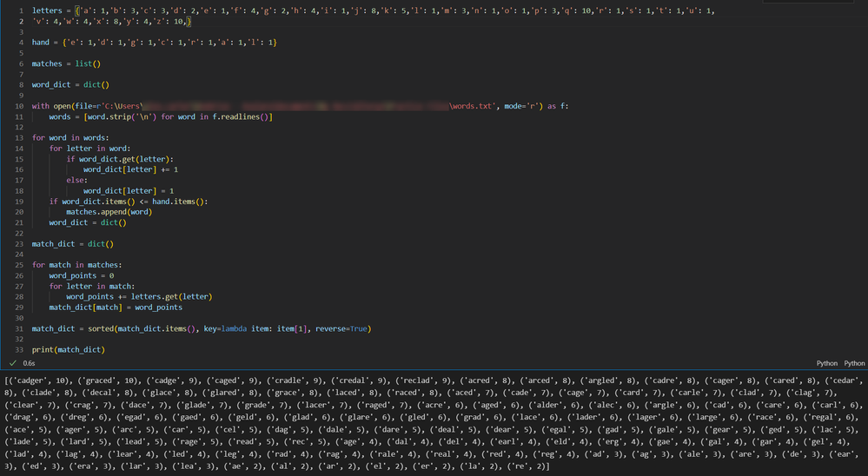Click the 'f.readlines()' call on line 11
This screenshot has height=476, width=868.
click(241, 116)
